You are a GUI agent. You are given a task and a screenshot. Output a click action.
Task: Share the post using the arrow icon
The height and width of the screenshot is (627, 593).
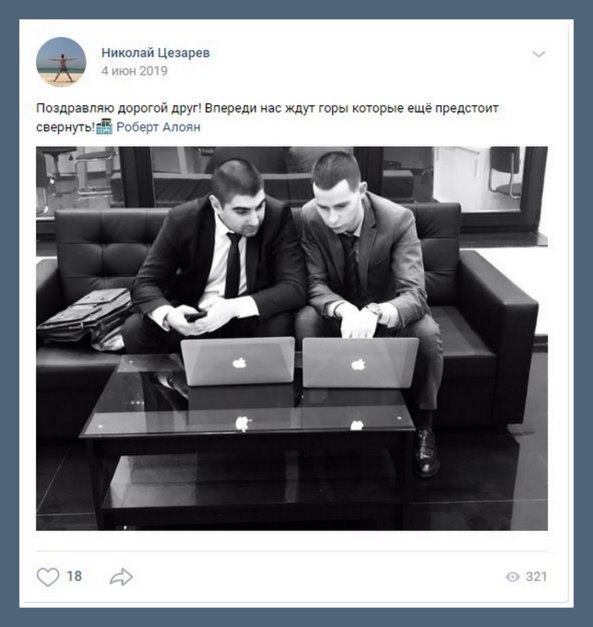[121, 577]
